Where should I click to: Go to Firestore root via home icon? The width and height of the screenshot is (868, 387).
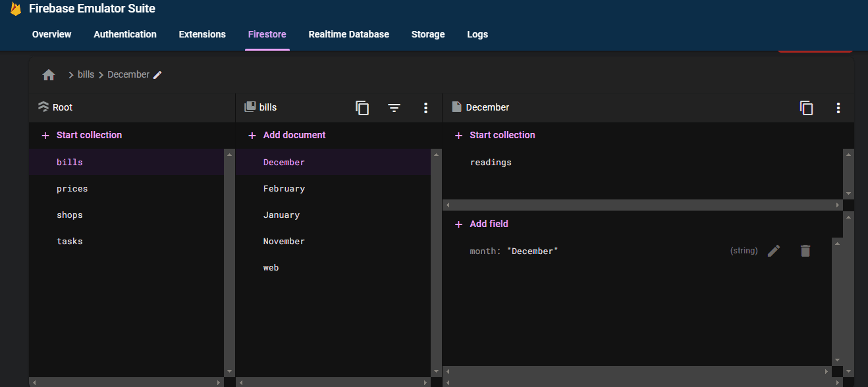(x=49, y=75)
